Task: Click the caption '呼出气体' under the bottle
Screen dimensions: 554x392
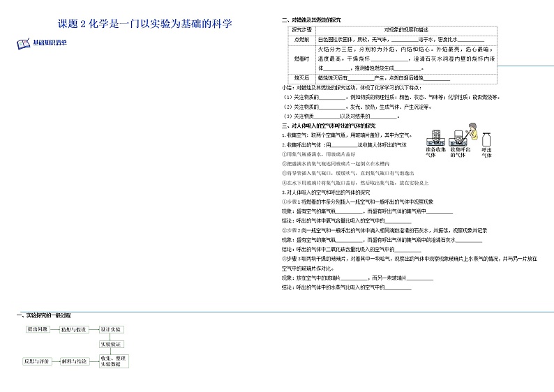Action: [x=487, y=152]
